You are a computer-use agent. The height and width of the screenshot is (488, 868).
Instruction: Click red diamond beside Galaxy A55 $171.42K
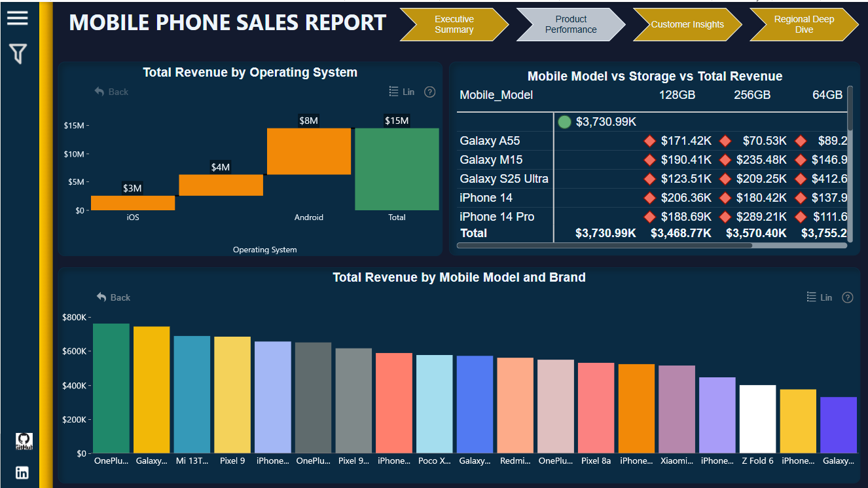[x=649, y=141]
